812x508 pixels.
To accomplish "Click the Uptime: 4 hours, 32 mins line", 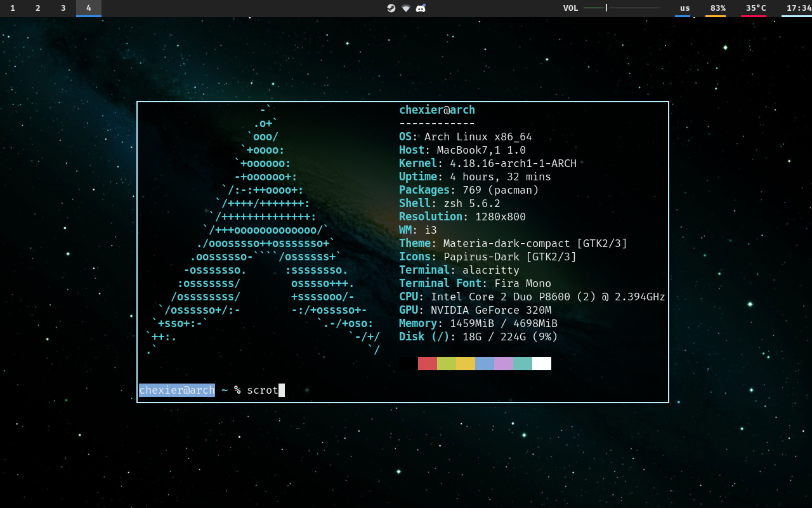I will point(475,177).
